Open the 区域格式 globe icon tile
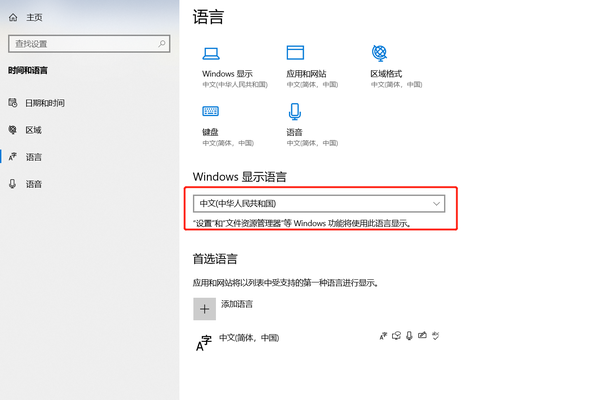This screenshot has height=400, width=600. [x=379, y=53]
